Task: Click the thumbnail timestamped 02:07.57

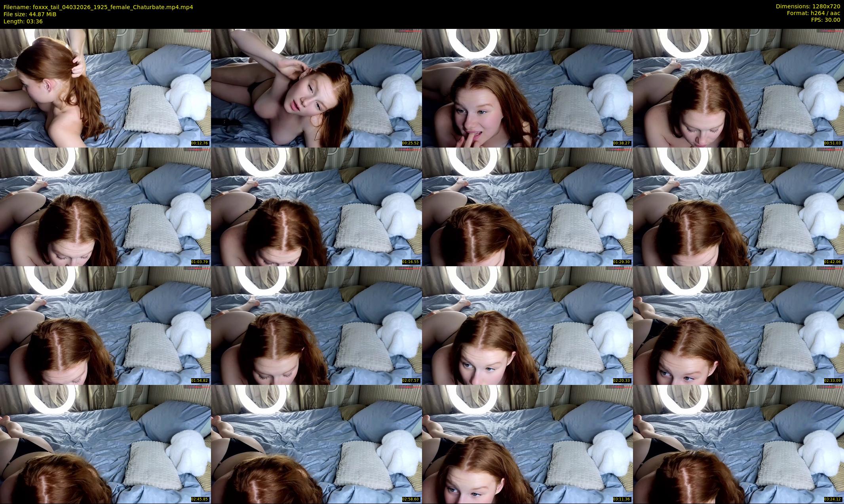Action: pyautogui.click(x=316, y=325)
